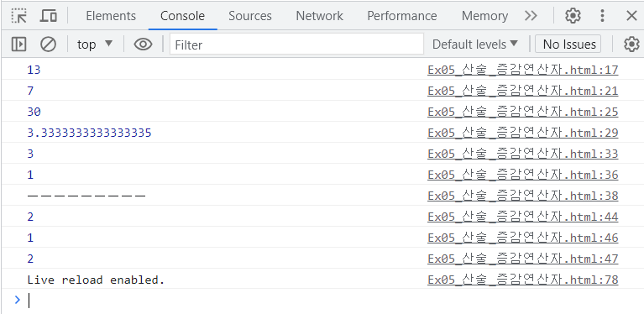The width and height of the screenshot is (644, 314).
Task: Create live expression with the eye icon
Action: coord(143,44)
